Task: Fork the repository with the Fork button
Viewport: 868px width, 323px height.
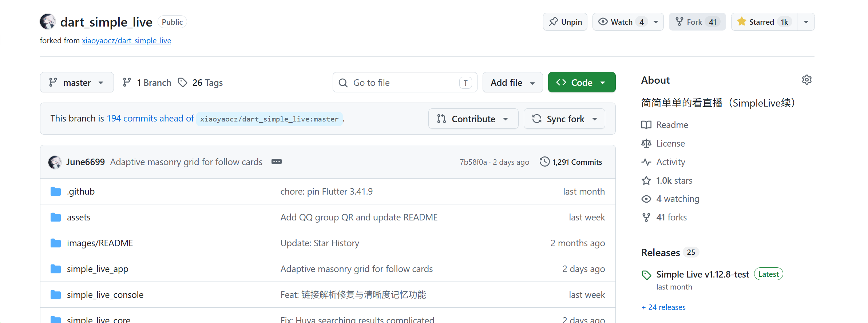Action: click(x=697, y=22)
